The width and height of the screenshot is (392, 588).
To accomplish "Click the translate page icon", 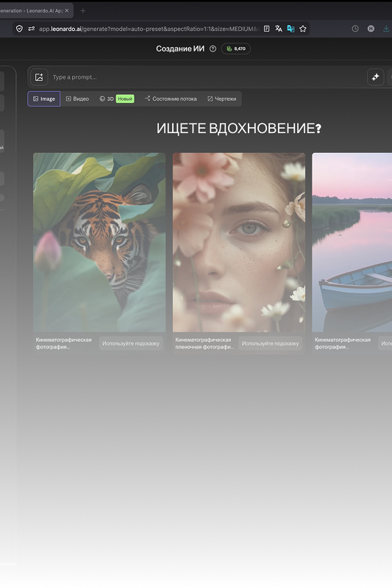I will 278,29.
